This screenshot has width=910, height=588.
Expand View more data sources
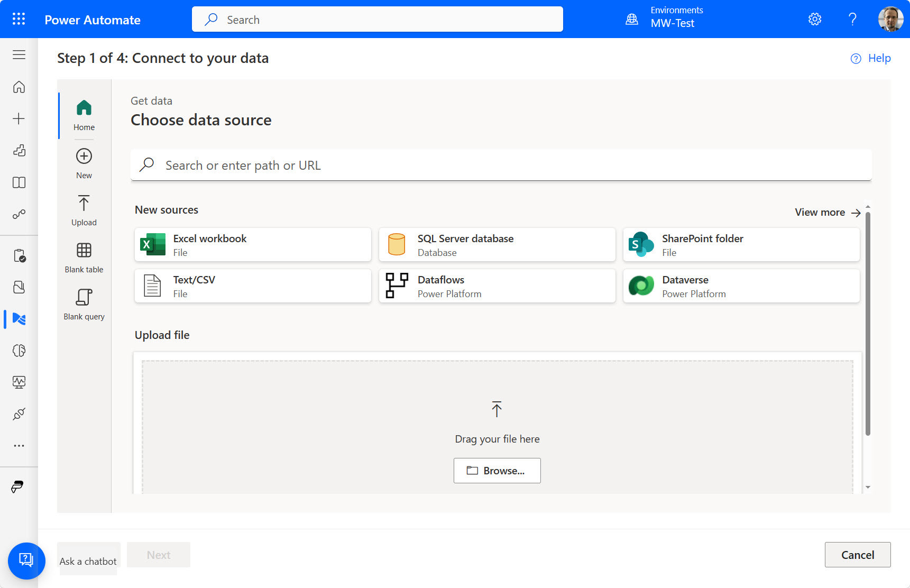(x=827, y=213)
